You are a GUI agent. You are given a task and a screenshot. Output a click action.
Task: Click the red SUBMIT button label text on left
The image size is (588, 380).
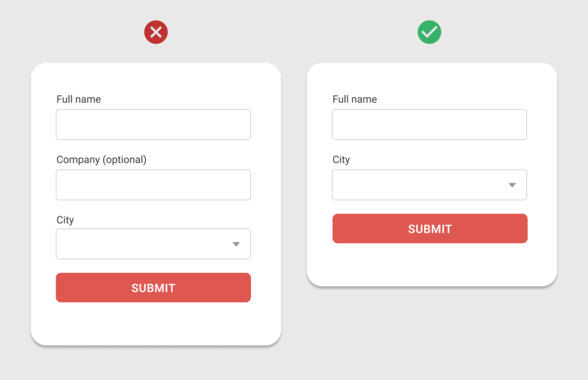click(x=153, y=288)
